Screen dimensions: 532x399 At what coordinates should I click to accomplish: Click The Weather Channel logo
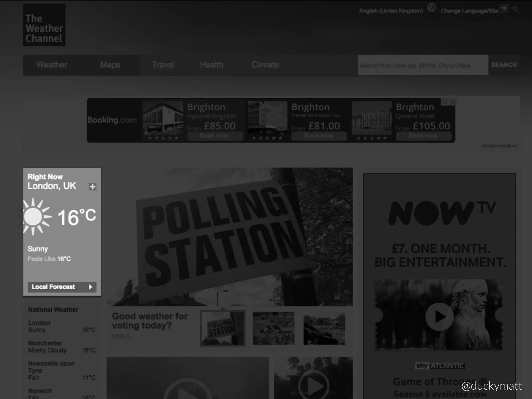tap(44, 25)
